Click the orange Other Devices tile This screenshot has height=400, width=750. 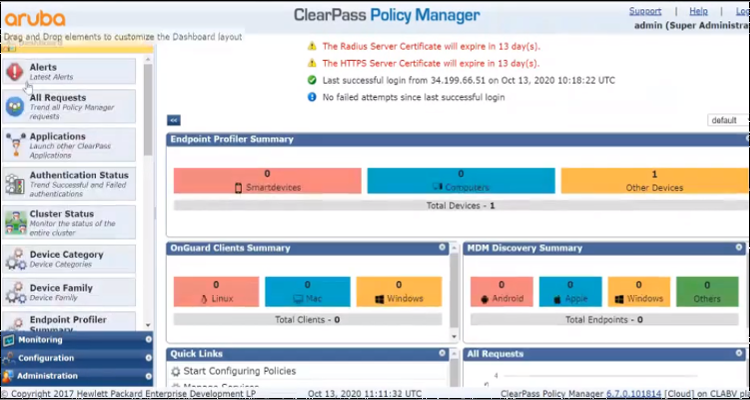[655, 181]
